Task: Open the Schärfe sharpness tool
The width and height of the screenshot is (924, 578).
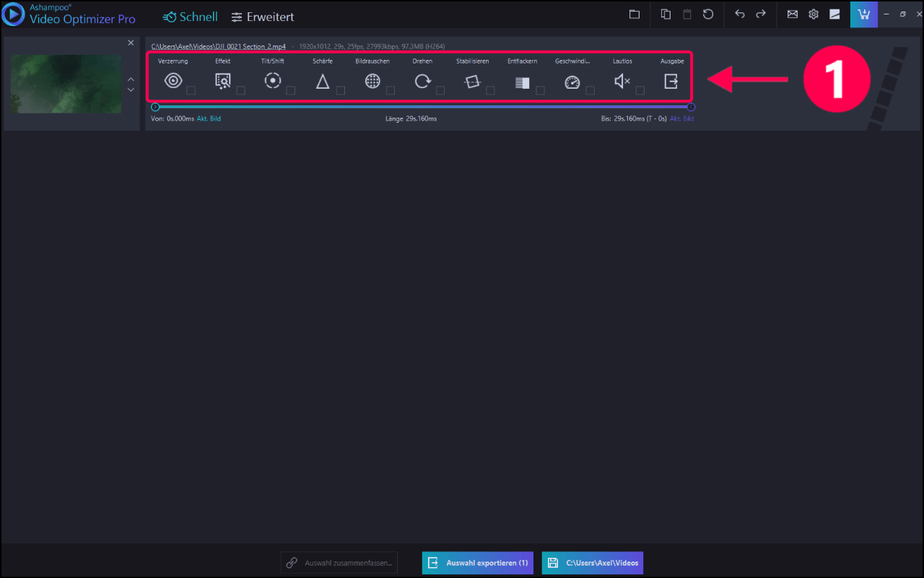Action: coord(323,82)
